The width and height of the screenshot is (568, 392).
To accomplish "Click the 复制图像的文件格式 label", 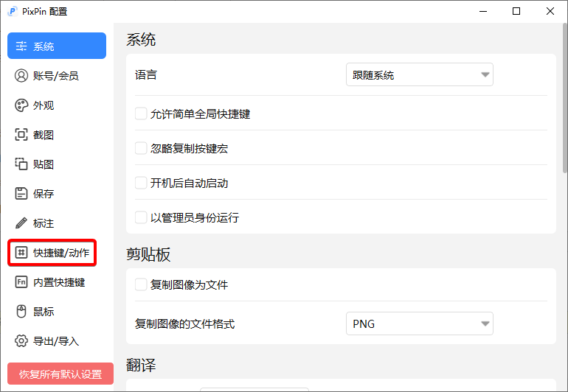I will 184,323.
